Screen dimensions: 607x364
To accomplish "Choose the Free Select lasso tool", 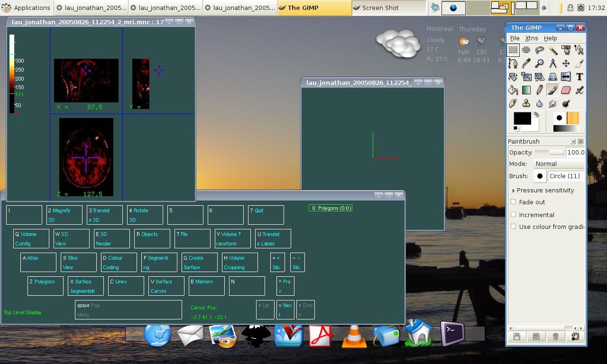I will pos(540,50).
